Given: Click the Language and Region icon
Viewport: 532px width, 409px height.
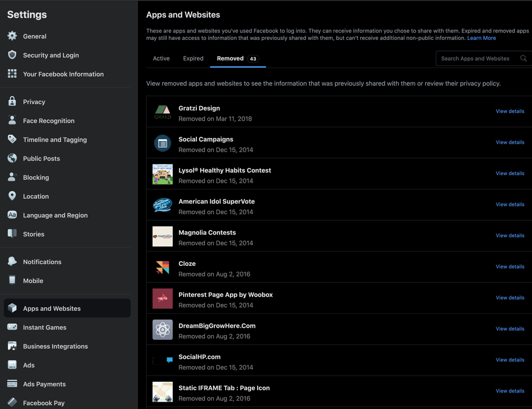Looking at the screenshot, I should [x=12, y=215].
